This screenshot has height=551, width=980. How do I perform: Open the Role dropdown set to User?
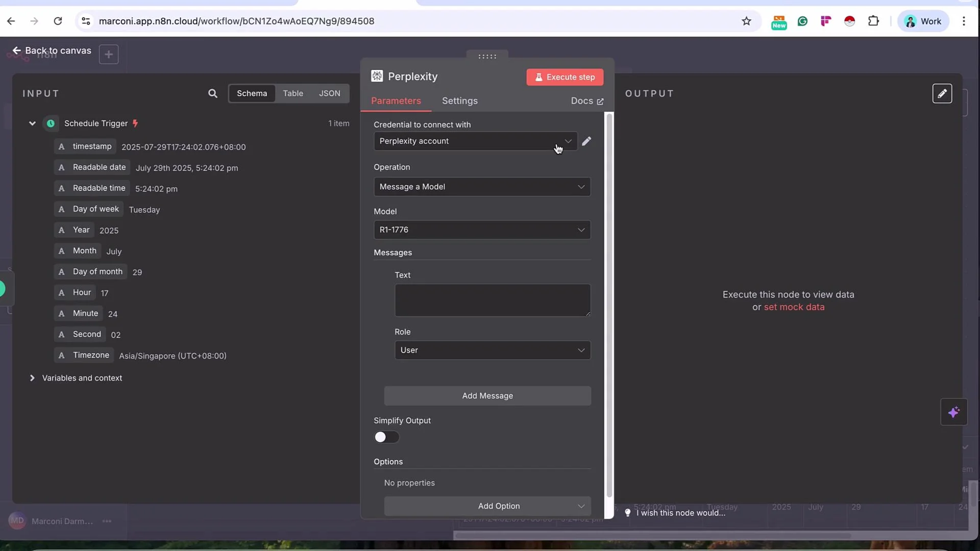tap(493, 350)
